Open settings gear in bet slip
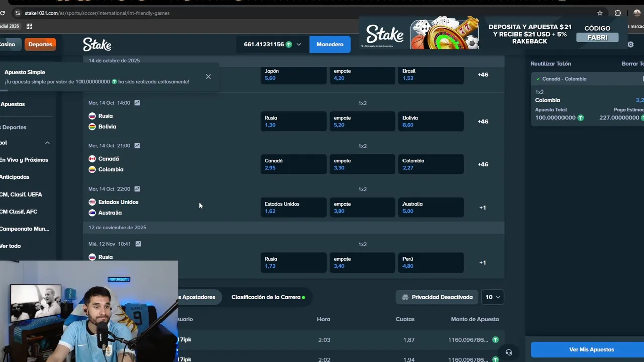The height and width of the screenshot is (362, 644). tap(630, 44)
